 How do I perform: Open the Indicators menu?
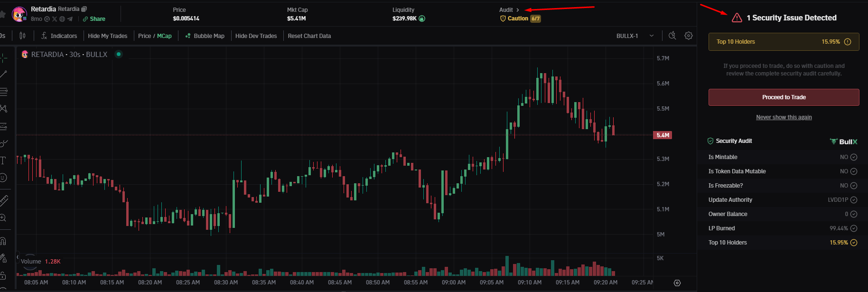click(59, 36)
